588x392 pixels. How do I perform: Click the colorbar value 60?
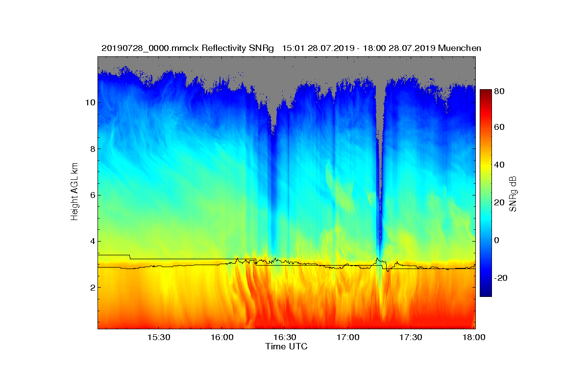pyautogui.click(x=500, y=127)
